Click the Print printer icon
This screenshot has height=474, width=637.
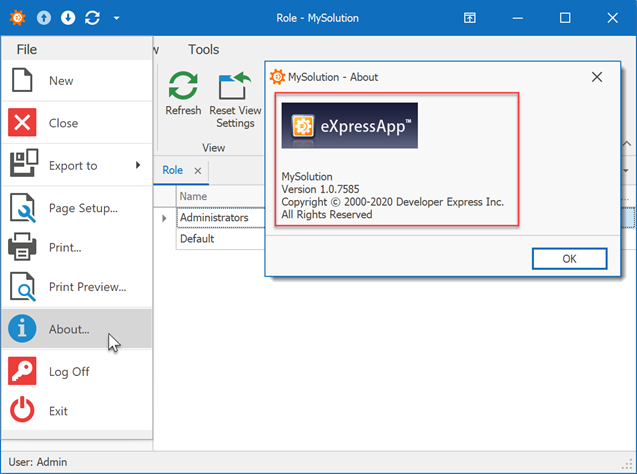tap(23, 246)
